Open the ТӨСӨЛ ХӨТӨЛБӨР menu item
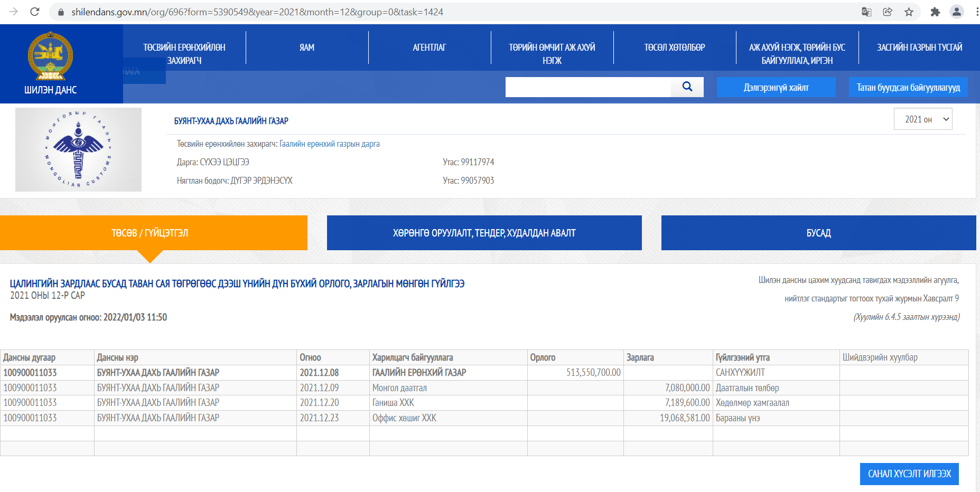980x492 pixels. 674,48
